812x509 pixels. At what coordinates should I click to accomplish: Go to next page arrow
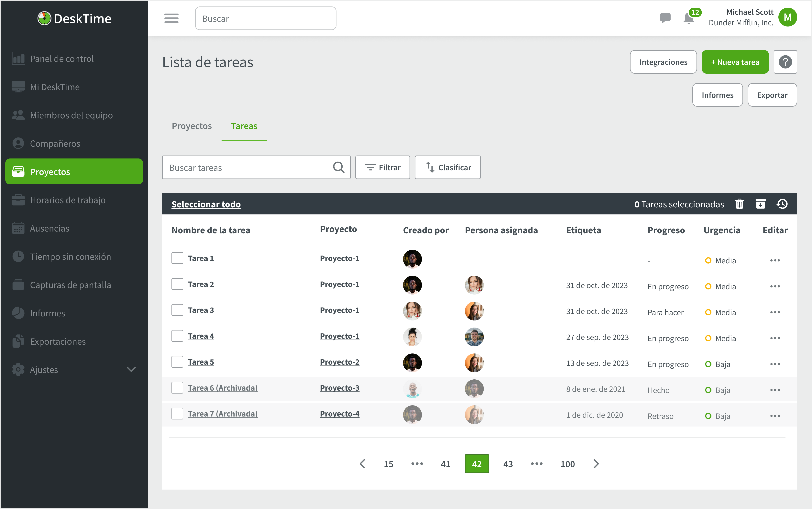596,464
